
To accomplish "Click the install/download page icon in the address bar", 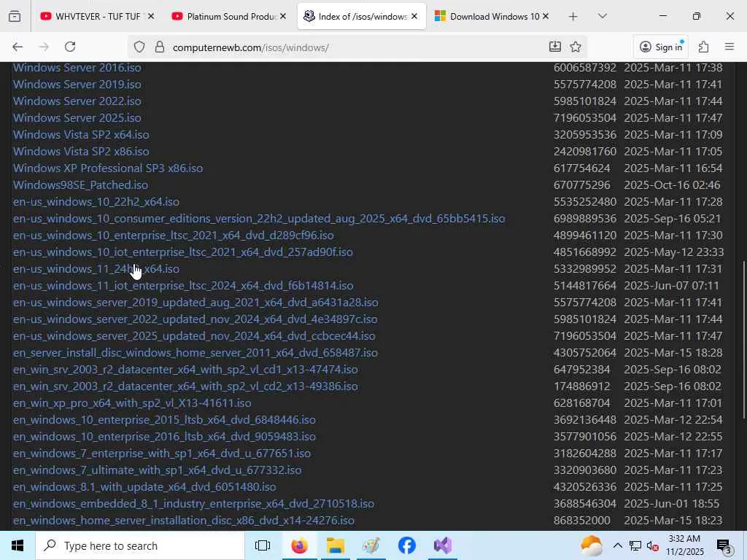I will point(555,47).
